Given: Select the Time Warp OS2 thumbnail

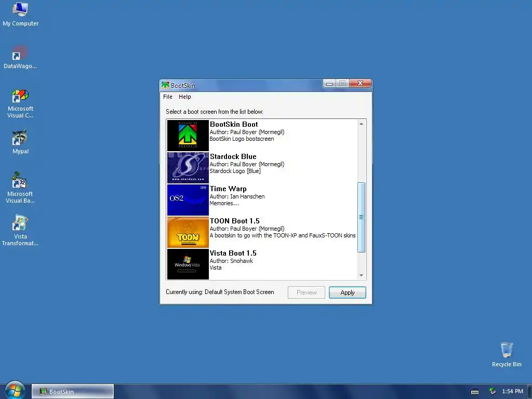Looking at the screenshot, I should point(188,200).
